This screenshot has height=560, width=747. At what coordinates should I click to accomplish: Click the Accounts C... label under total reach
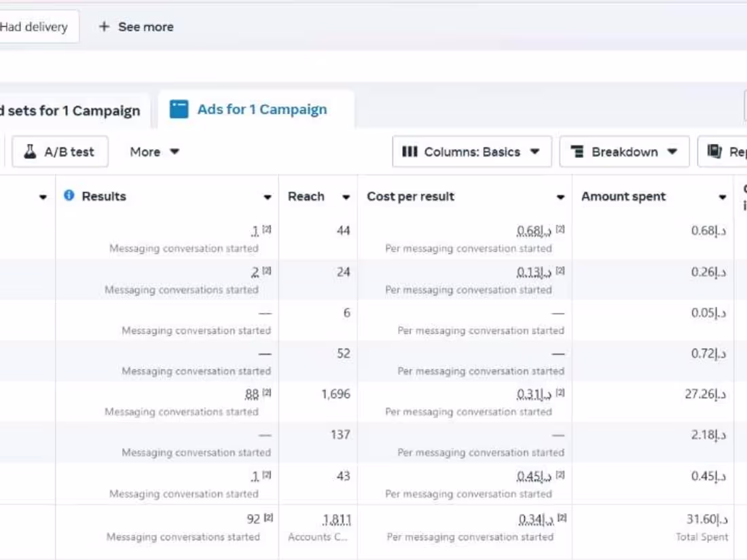pos(318,537)
